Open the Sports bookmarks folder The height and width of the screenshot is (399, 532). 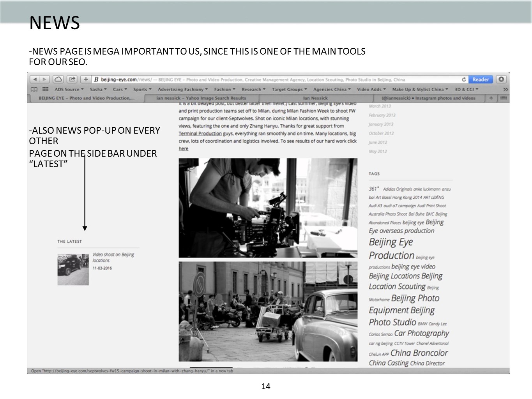142,89
